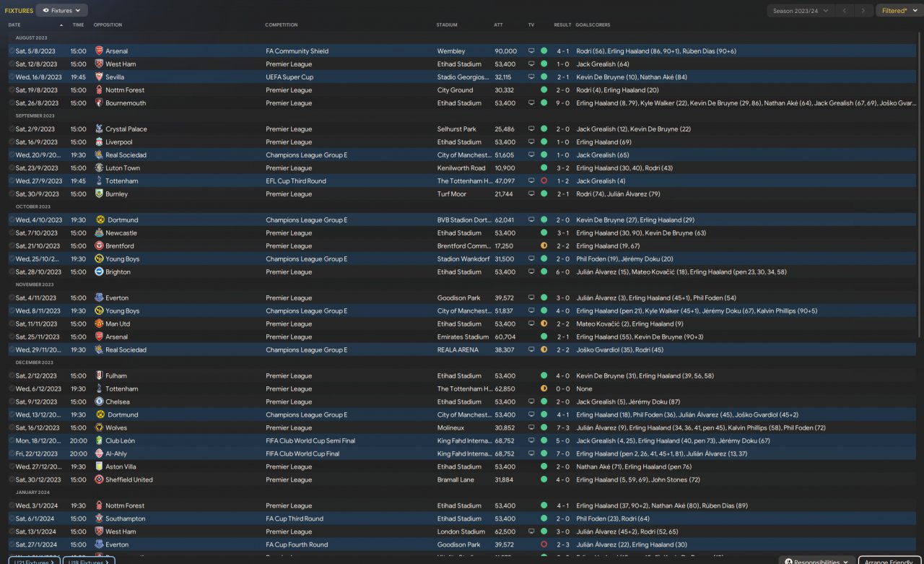Click the TV icon in the Man Utd row

coord(532,324)
